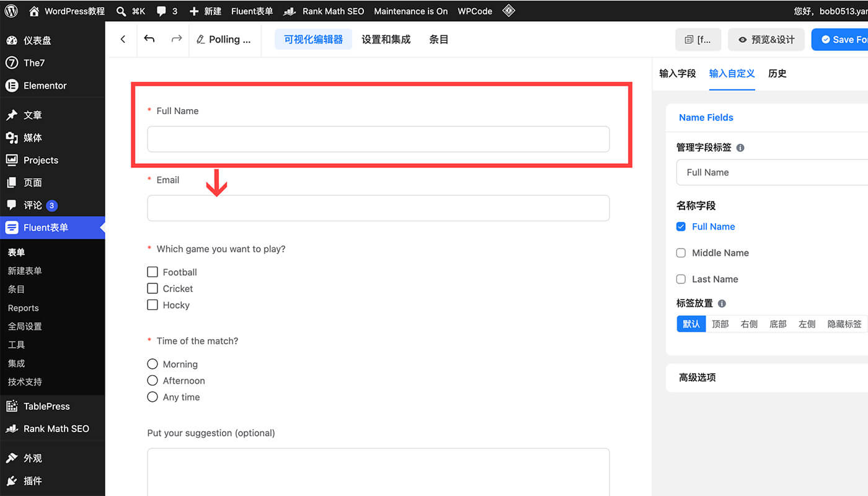
Task: Click the pencil icon beside Polling title
Action: (200, 40)
